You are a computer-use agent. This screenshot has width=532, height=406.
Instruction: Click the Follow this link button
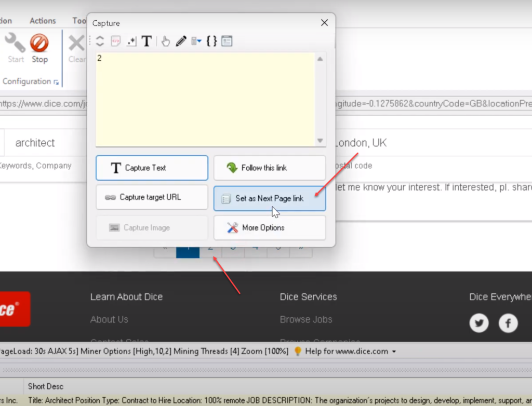click(x=269, y=168)
